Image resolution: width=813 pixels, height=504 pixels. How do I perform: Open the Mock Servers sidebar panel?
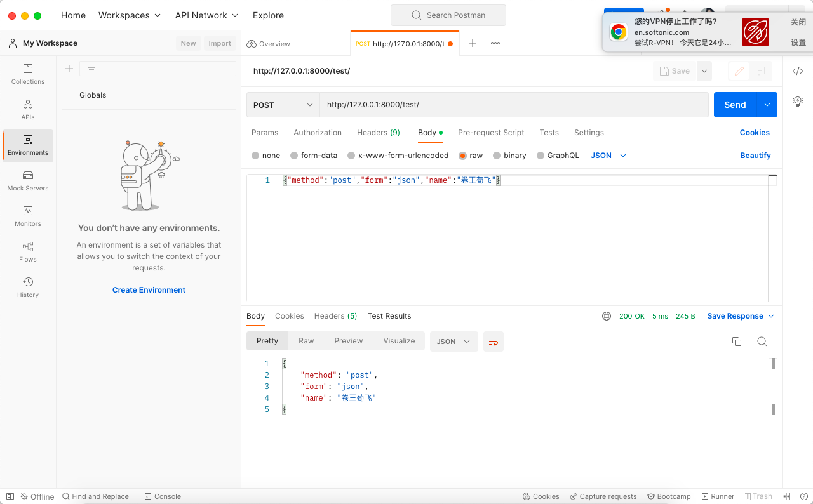click(28, 180)
